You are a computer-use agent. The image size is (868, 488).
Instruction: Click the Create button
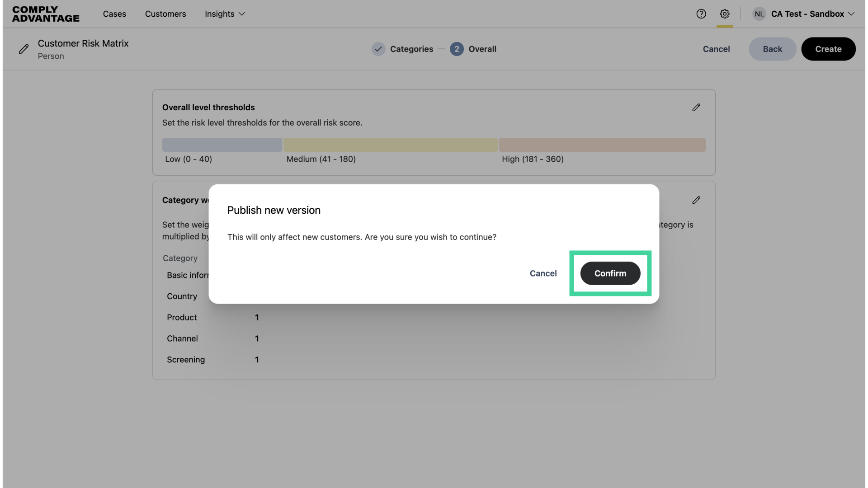tap(828, 49)
